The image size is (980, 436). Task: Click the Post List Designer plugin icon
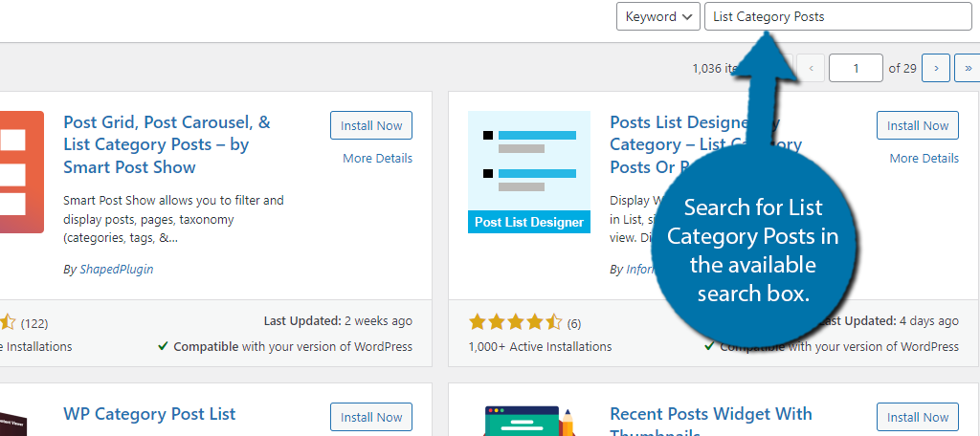[529, 172]
